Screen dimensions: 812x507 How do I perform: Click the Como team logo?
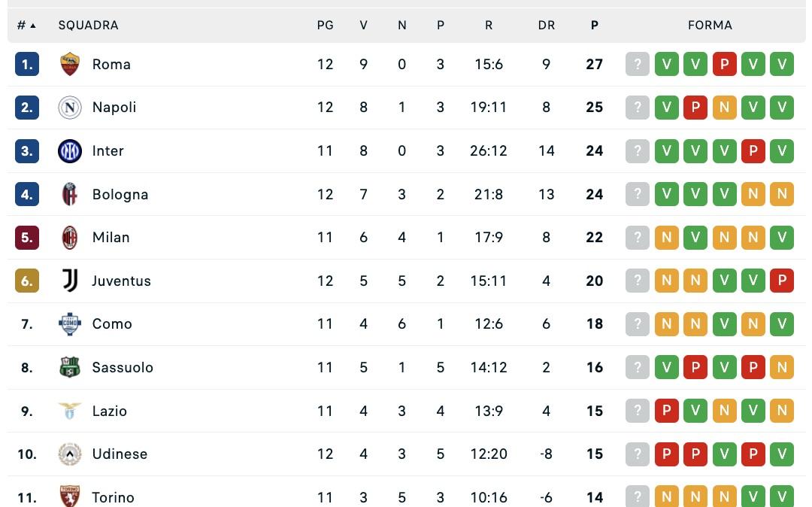[69, 323]
